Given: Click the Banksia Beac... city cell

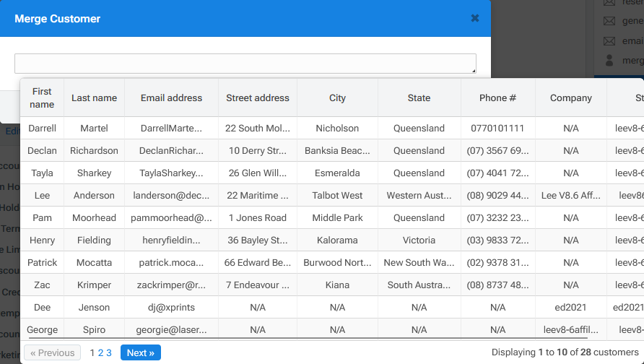Looking at the screenshot, I should 337,150.
